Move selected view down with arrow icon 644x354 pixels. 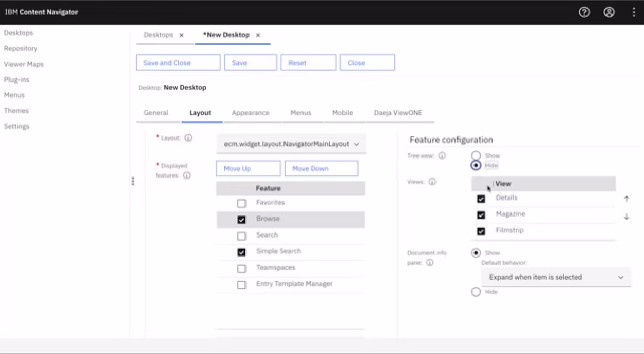[x=627, y=217]
